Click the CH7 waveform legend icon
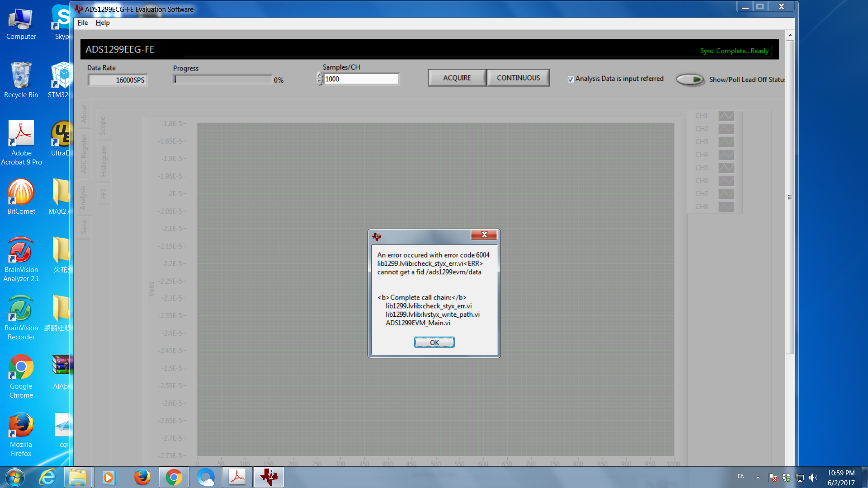The width and height of the screenshot is (868, 488). click(726, 194)
